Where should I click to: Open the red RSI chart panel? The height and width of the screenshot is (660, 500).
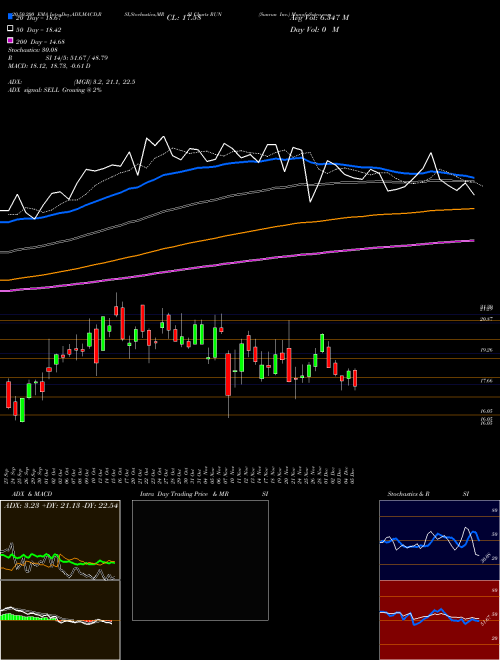439,620
